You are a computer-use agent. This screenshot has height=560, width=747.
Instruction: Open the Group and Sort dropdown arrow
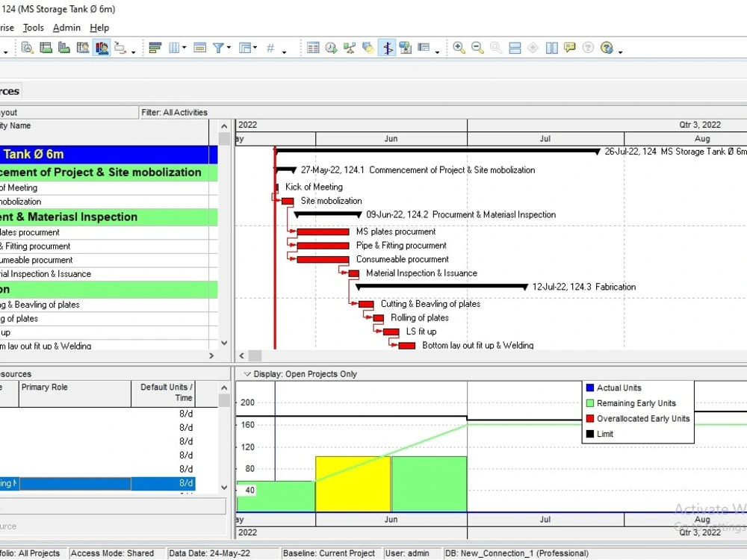click(x=255, y=48)
